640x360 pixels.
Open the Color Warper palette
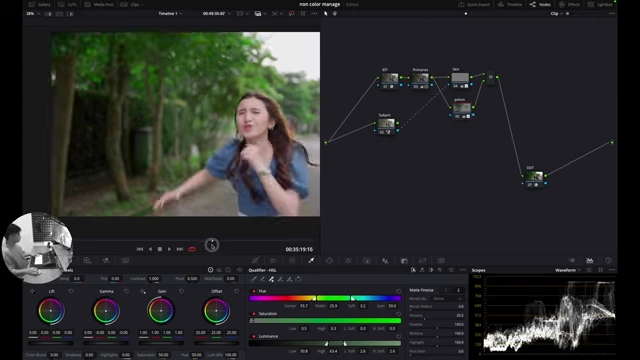[x=292, y=260]
